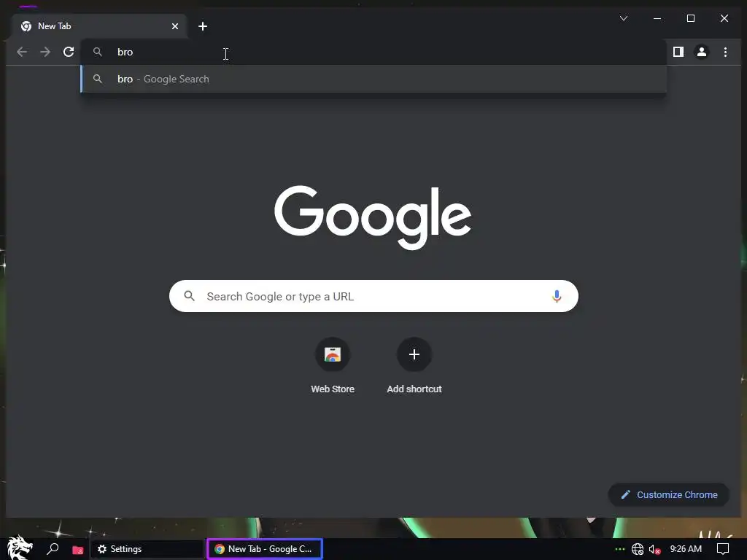Show hidden tray icons via green dots
The image size is (747, 560).
point(620,549)
